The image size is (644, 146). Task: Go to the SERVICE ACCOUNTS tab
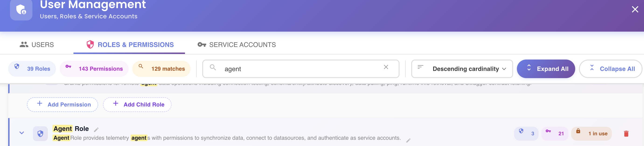[237, 45]
